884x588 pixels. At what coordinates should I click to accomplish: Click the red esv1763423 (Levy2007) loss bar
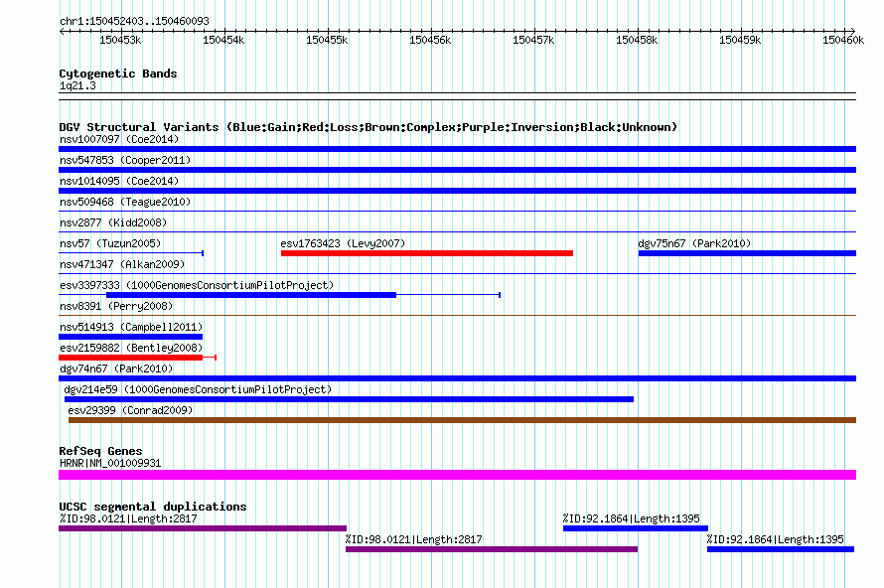point(427,253)
